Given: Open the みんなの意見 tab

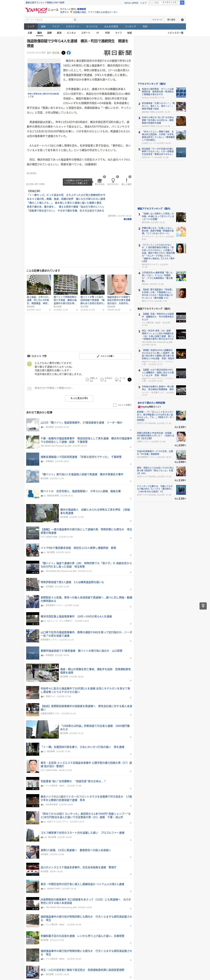Looking at the screenshot, I should click(111, 26).
